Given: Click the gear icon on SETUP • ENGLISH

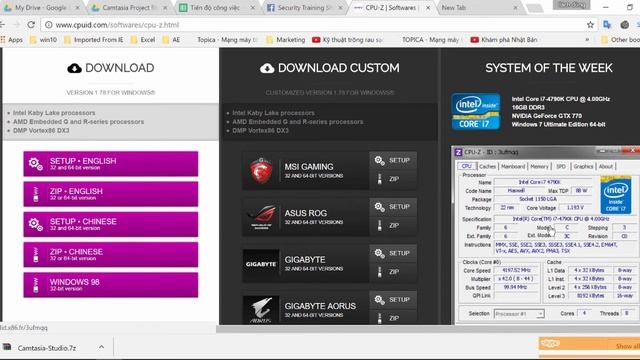Looking at the screenshot, I should [x=36, y=164].
